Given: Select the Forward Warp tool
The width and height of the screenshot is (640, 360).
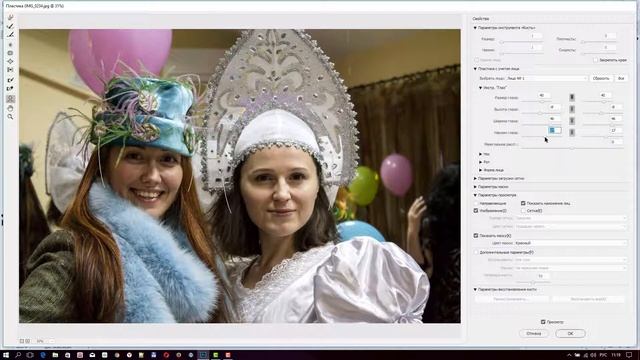Looking at the screenshot, I should [x=10, y=18].
